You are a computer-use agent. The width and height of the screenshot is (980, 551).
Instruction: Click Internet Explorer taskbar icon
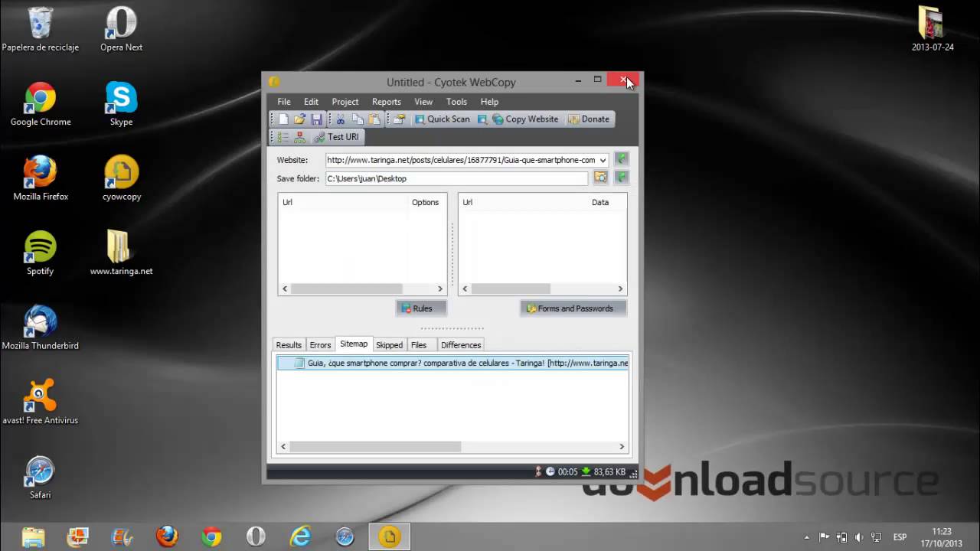coord(300,536)
